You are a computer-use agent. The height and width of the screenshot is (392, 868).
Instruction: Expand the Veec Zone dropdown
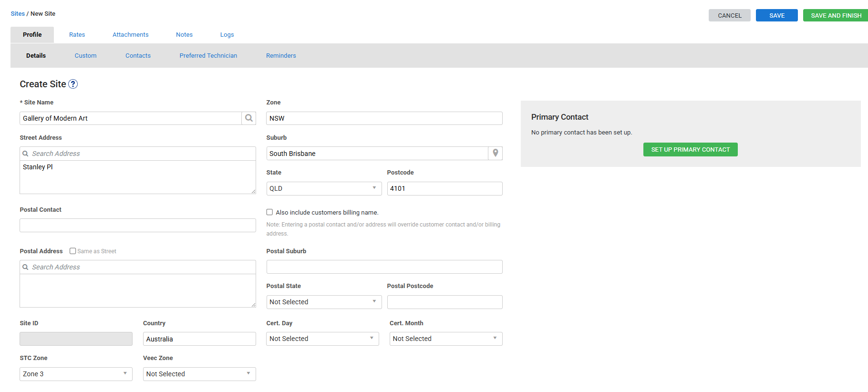point(199,374)
